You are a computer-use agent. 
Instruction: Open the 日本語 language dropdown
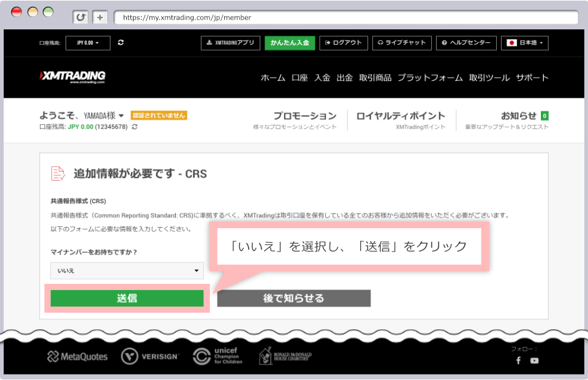(525, 43)
